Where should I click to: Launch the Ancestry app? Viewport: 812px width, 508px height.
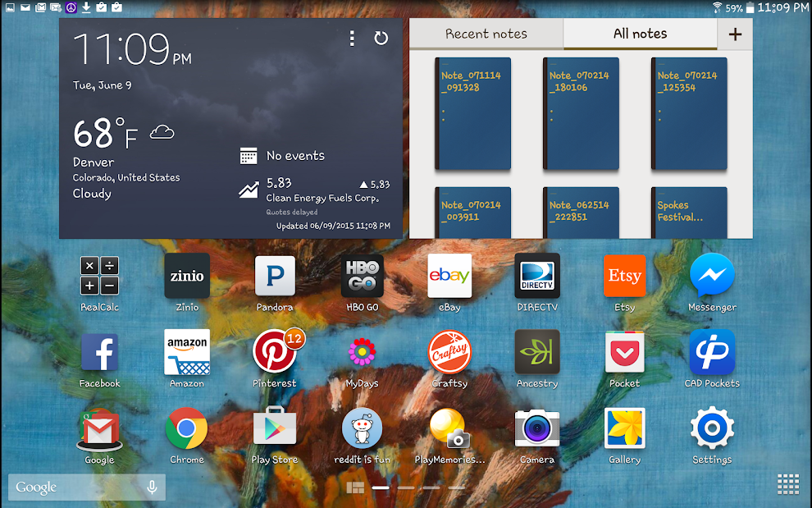coord(537,352)
